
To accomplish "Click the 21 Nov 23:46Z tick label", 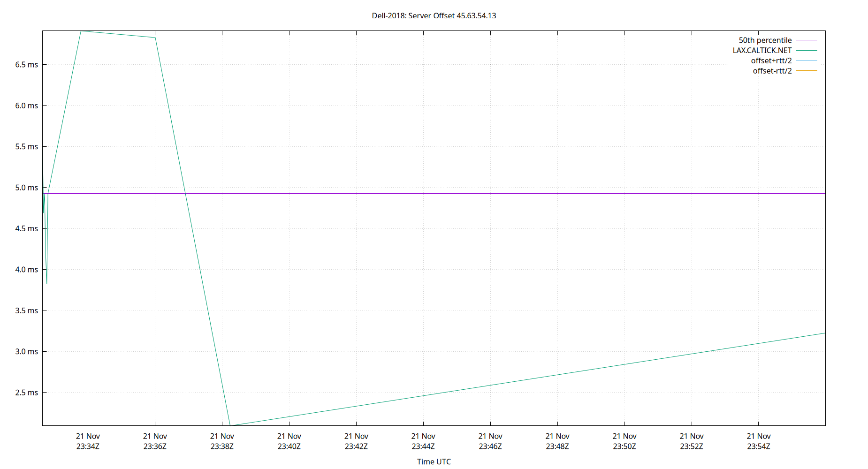I will (x=490, y=441).
